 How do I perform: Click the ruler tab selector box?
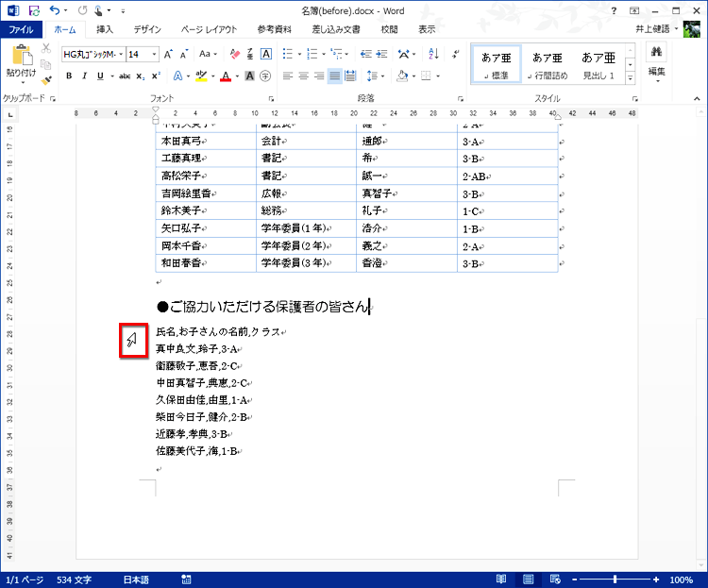click(10, 115)
